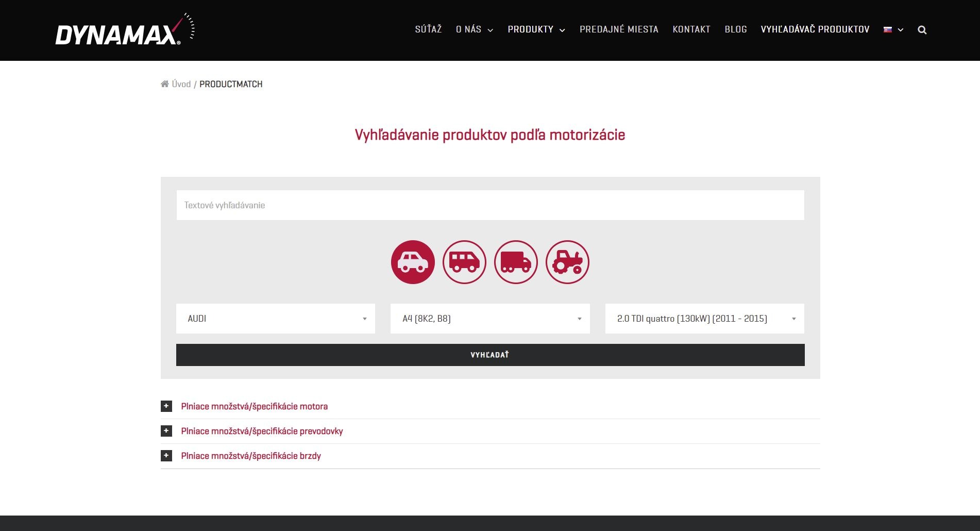Choose the truck vehicle type icon
This screenshot has width=980, height=531.
516,262
